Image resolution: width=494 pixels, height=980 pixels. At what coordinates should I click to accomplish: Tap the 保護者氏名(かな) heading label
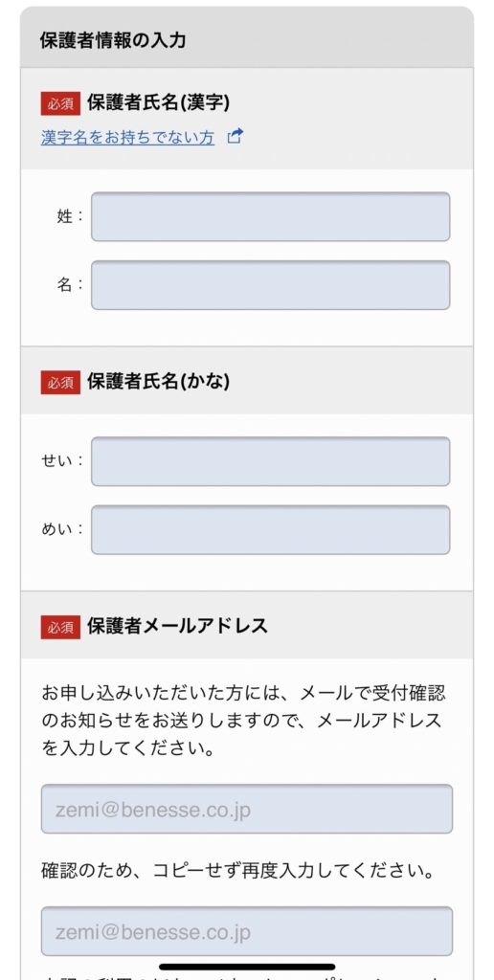coord(159,382)
